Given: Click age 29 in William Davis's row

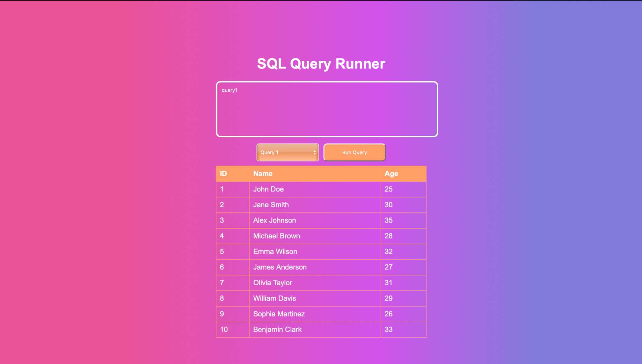Looking at the screenshot, I should click(404, 298).
